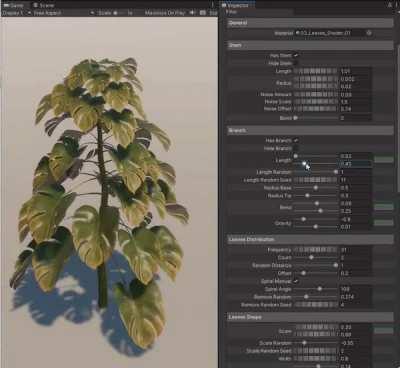Click the green curve swatch beside Gravity

coord(384,223)
